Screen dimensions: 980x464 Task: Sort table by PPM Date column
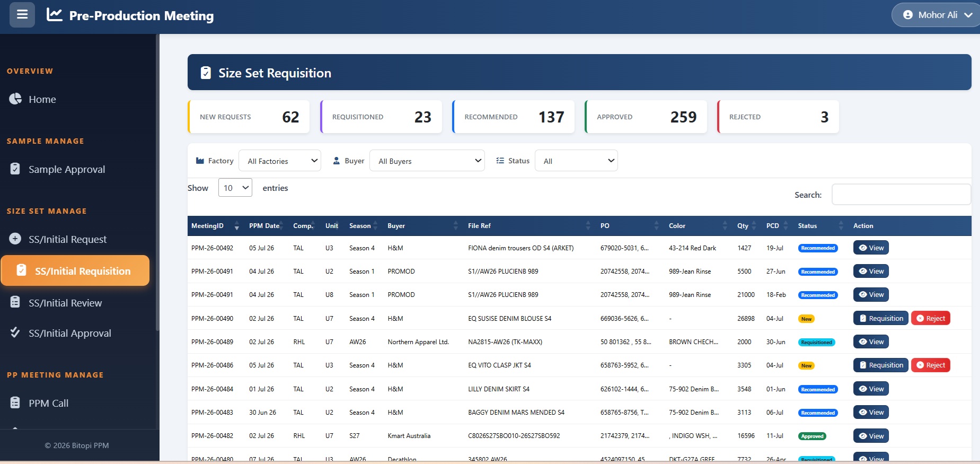267,226
